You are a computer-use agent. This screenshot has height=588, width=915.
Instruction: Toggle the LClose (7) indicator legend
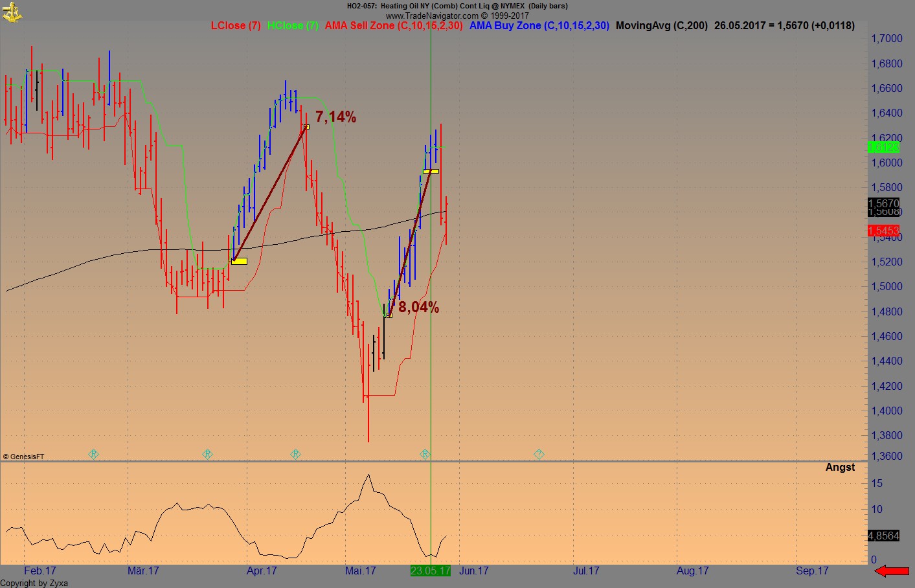[236, 25]
